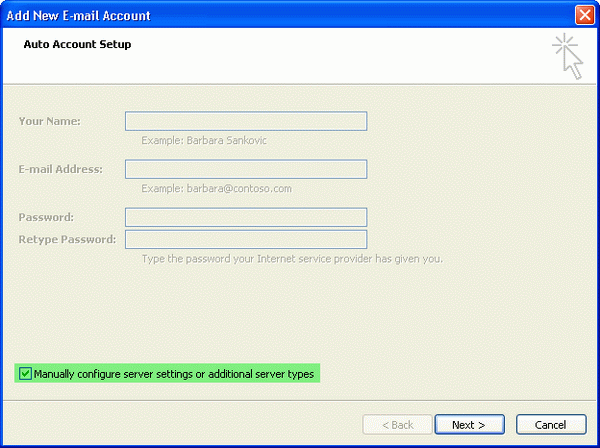Click the 'Retype Password:' label

pyautogui.click(x=67, y=239)
